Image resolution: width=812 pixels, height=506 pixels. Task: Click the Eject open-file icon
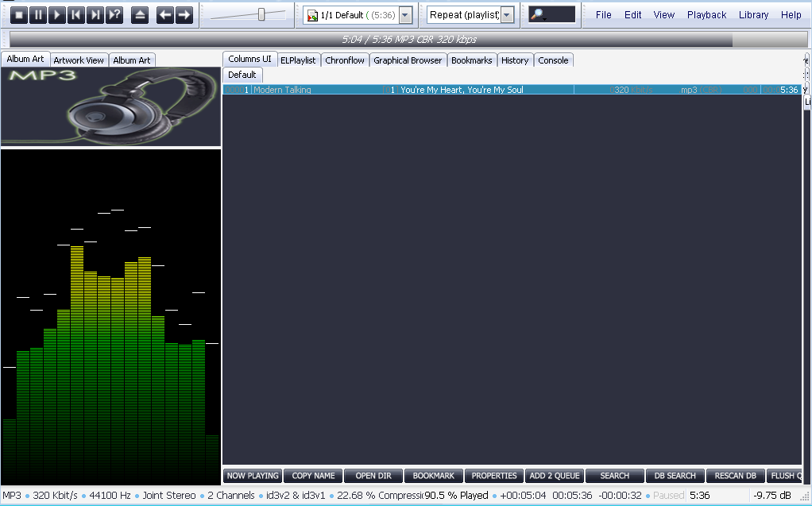point(140,14)
